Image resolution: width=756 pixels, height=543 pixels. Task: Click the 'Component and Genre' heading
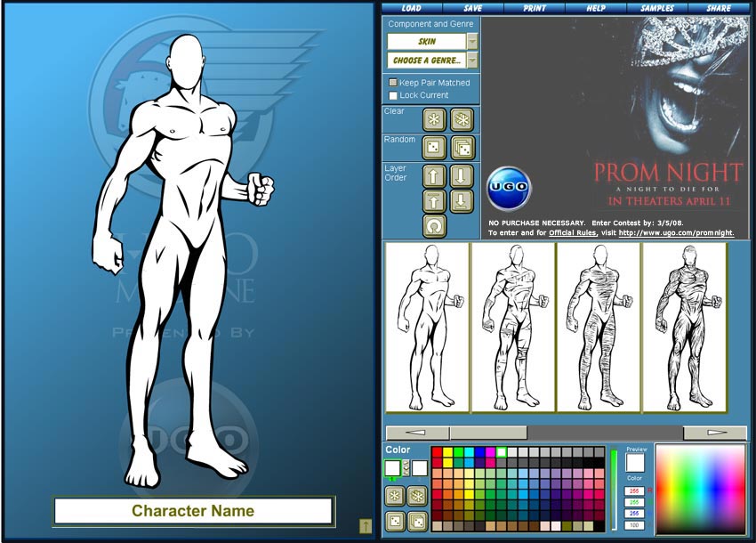click(430, 24)
